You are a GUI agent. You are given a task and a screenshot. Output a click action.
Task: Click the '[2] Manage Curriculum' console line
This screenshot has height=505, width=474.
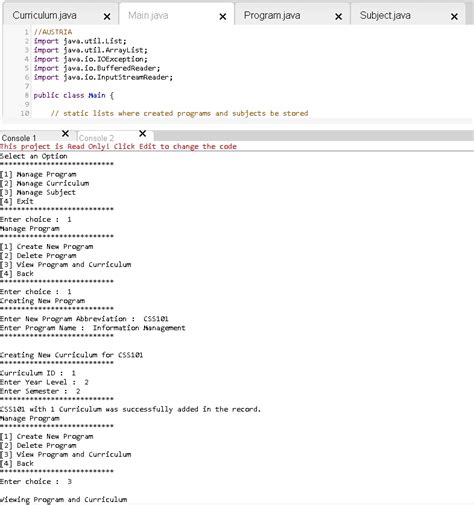45,183
